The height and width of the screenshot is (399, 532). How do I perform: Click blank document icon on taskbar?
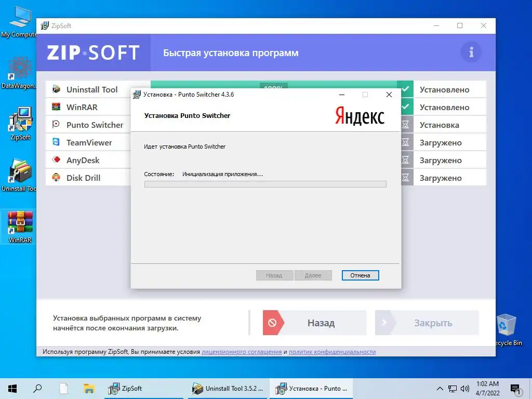click(63, 389)
